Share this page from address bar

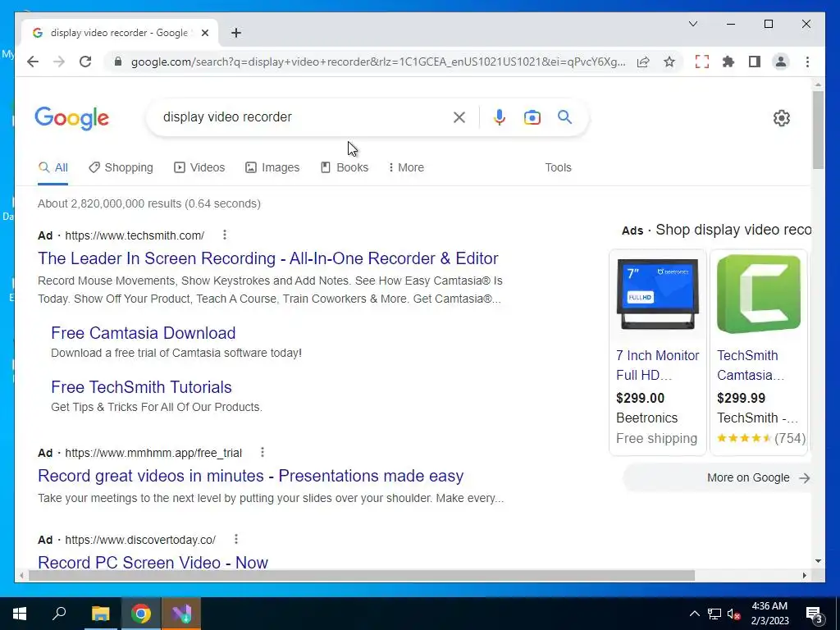tap(643, 62)
